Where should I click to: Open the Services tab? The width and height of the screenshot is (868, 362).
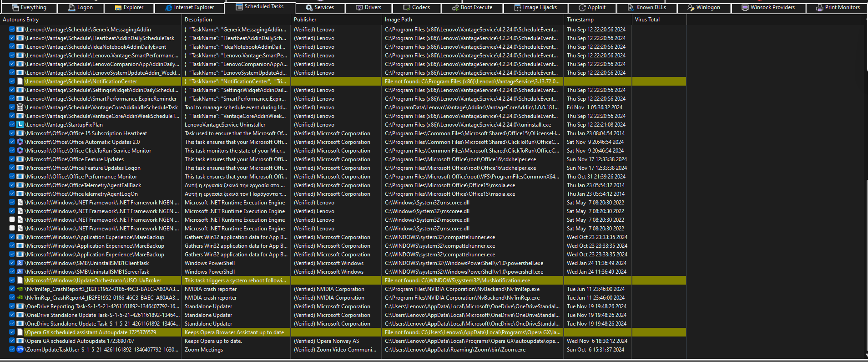tap(320, 8)
